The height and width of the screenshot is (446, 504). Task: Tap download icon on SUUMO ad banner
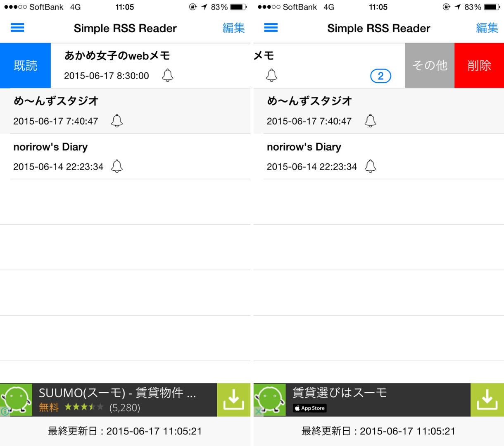(234, 400)
